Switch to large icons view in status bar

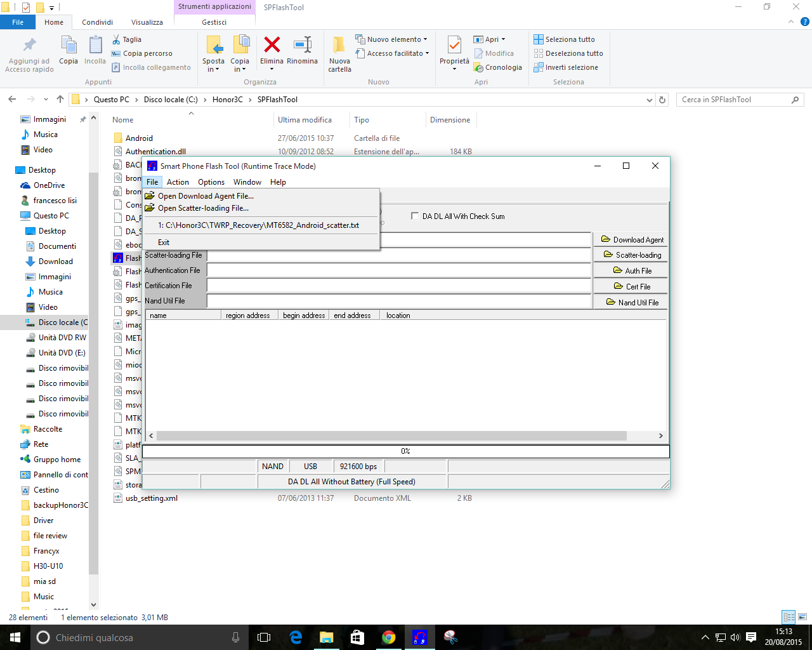click(802, 617)
